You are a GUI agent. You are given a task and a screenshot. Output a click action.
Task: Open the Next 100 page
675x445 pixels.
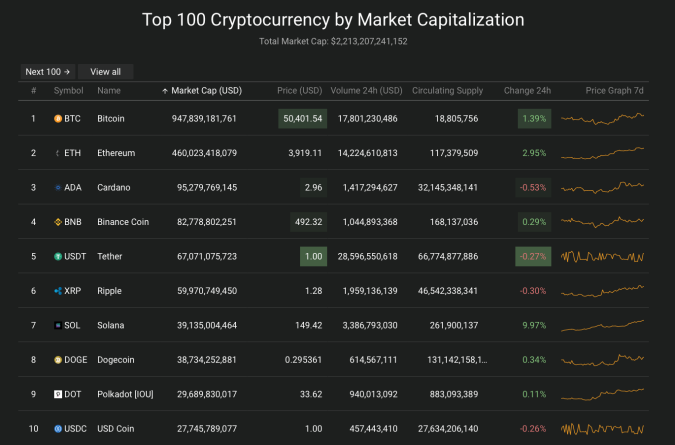48,72
